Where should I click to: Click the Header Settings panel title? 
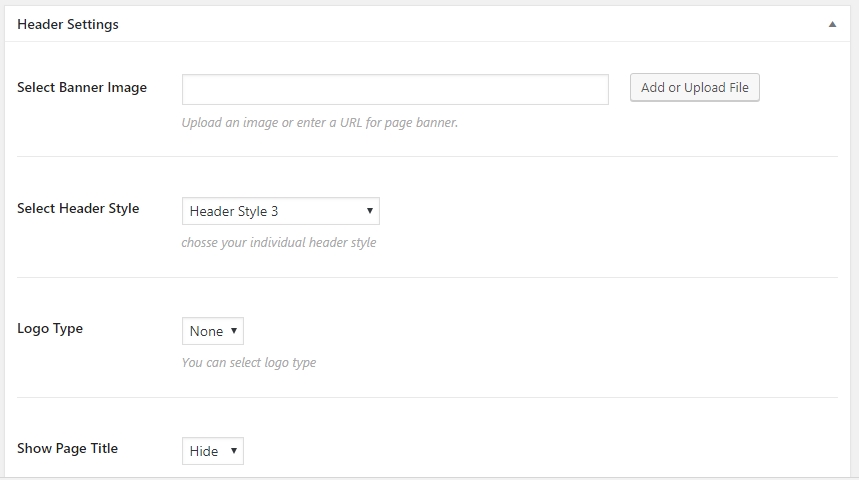68,25
